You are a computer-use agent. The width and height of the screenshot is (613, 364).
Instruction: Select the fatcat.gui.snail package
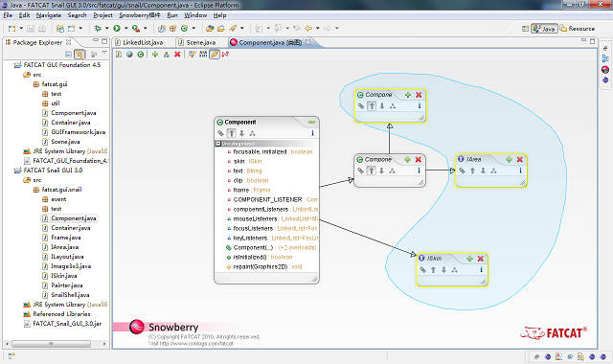coord(61,190)
